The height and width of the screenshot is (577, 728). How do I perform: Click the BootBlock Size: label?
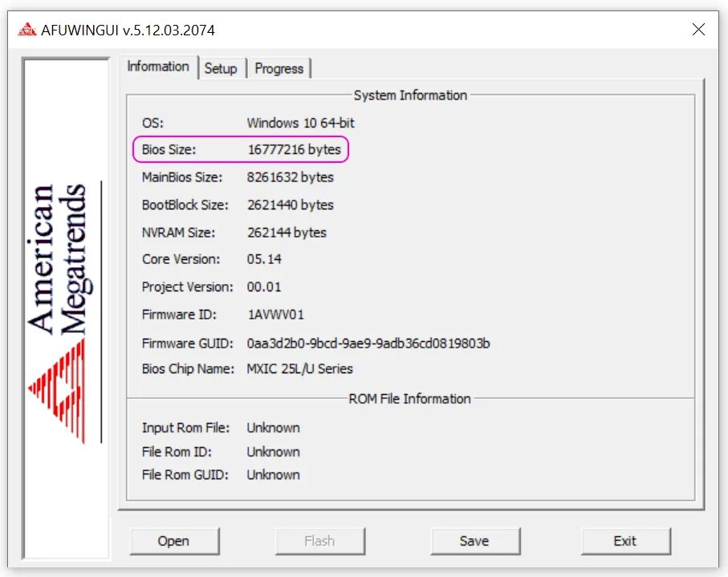pyautogui.click(x=185, y=205)
